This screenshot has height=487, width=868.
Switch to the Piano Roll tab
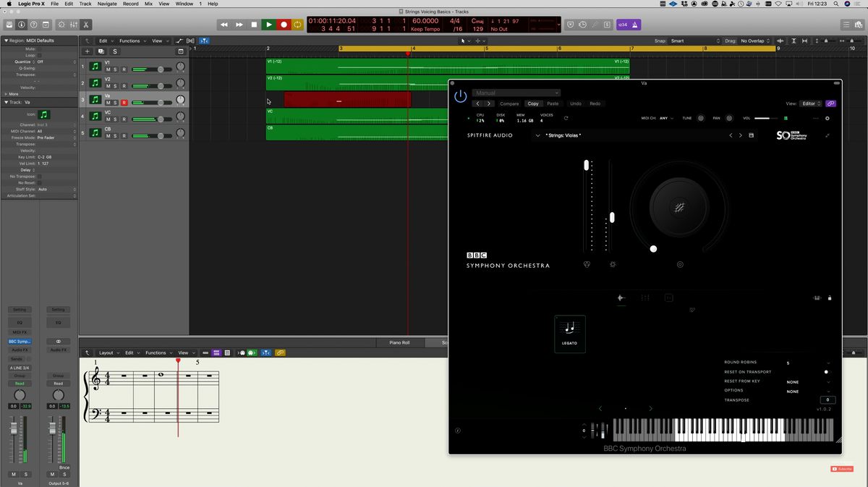pos(399,342)
